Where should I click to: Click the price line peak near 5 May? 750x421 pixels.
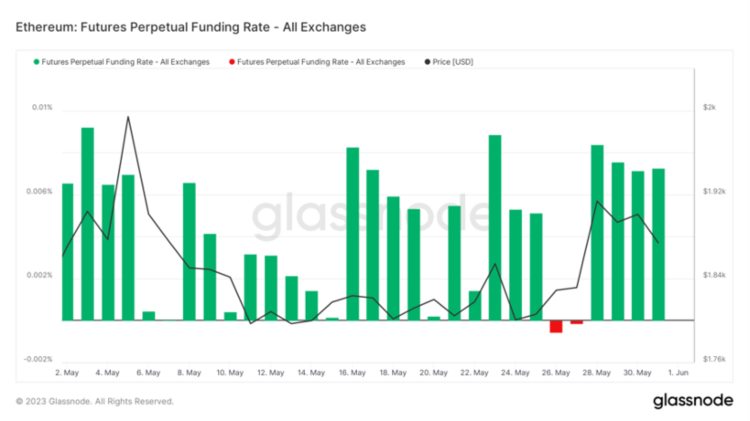tap(128, 117)
